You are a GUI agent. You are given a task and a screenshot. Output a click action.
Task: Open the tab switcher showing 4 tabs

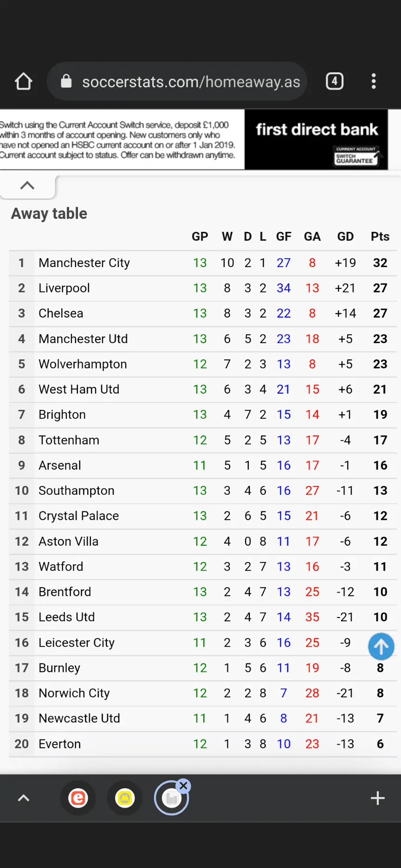click(334, 82)
